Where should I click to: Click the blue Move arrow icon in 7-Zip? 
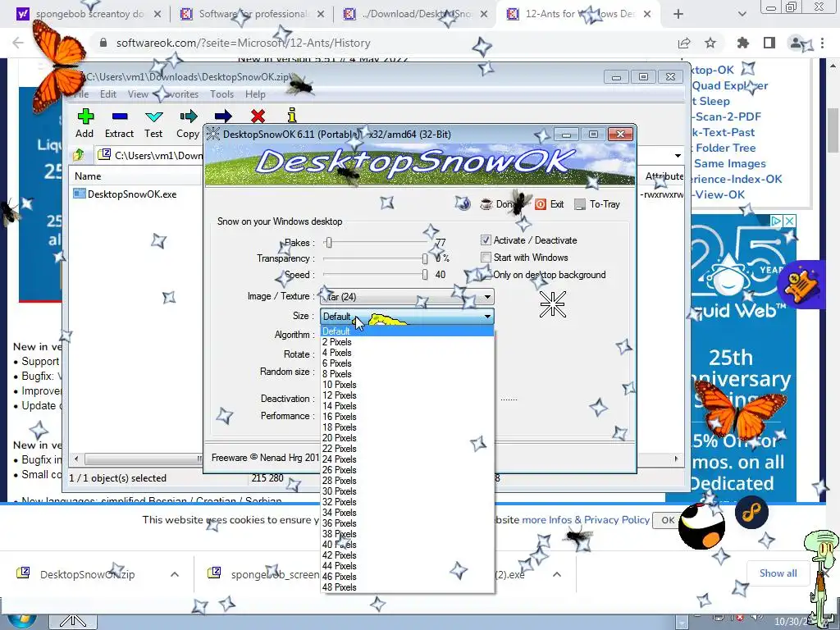223,116
